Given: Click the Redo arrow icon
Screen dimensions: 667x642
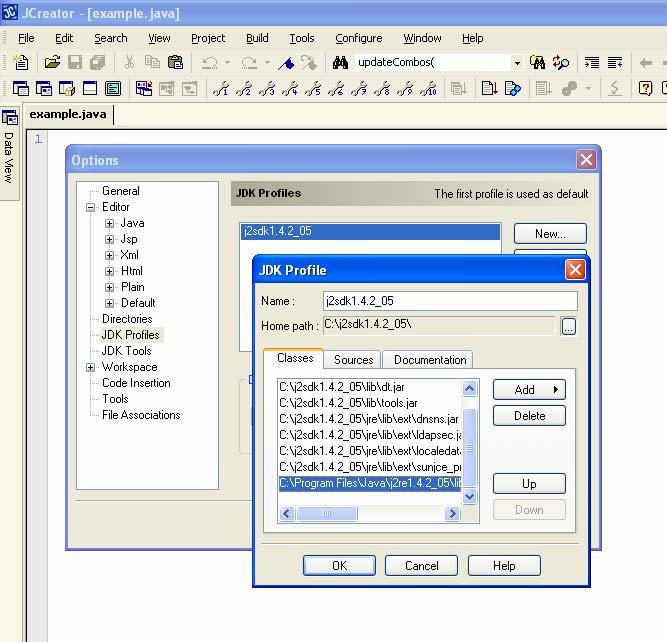Looking at the screenshot, I should pos(249,63).
